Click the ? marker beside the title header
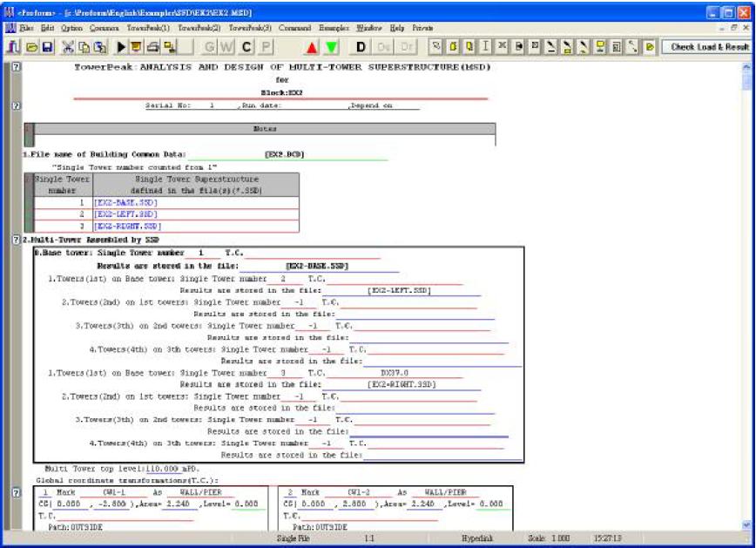Image resolution: width=756 pixels, height=548 pixels. (16, 67)
